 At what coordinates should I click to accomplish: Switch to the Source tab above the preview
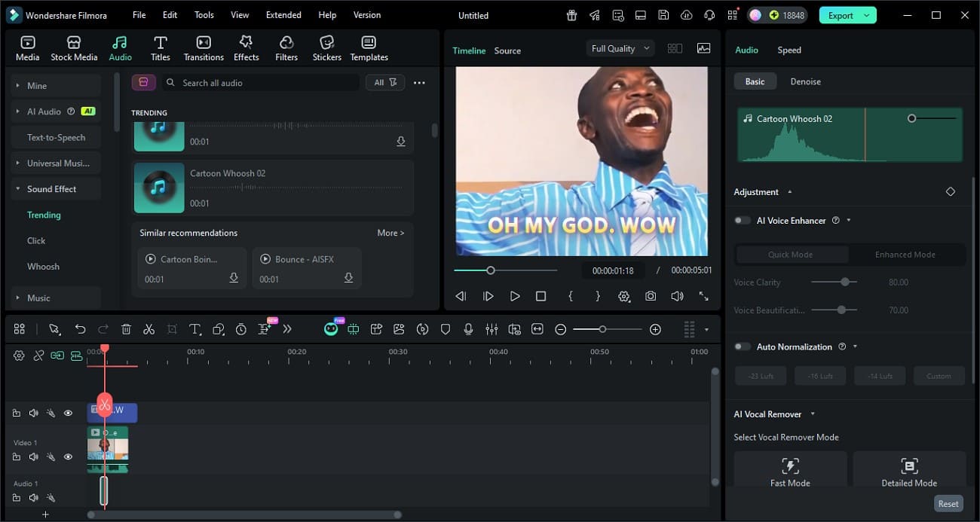coord(507,50)
